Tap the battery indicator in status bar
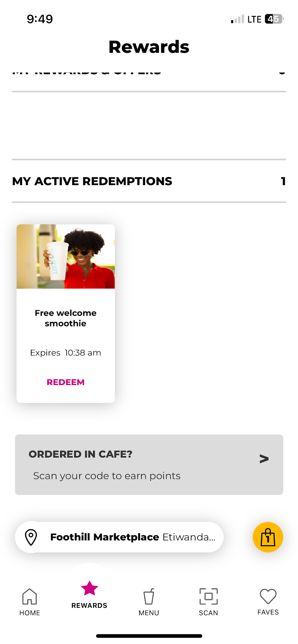298x644 pixels. [274, 19]
